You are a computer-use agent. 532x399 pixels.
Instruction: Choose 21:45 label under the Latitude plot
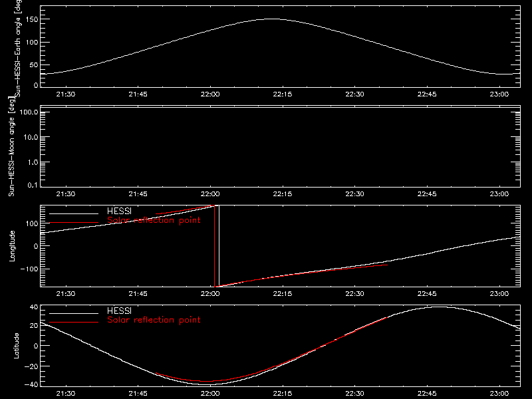pyautogui.click(x=138, y=394)
